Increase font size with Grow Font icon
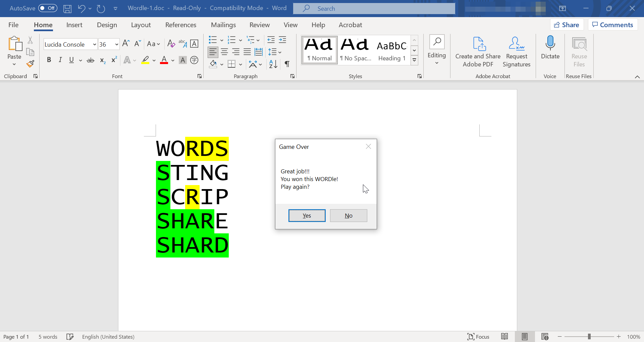Screen dimensions: 644x342 [x=126, y=44]
